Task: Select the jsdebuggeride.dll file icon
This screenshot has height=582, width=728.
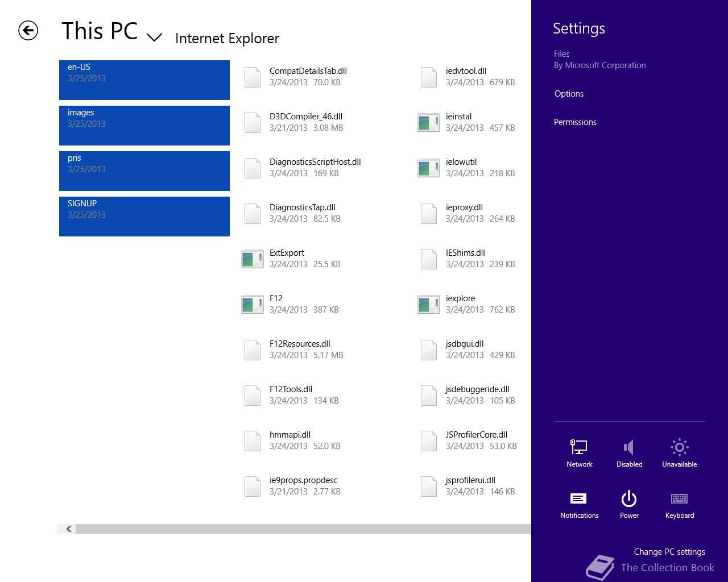Action: coord(429,396)
